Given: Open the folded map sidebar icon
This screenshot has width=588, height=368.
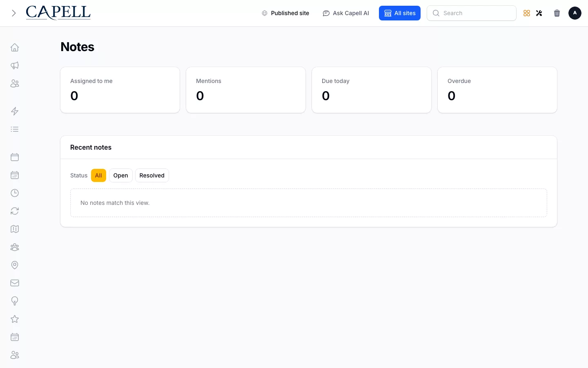Looking at the screenshot, I should pyautogui.click(x=15, y=229).
